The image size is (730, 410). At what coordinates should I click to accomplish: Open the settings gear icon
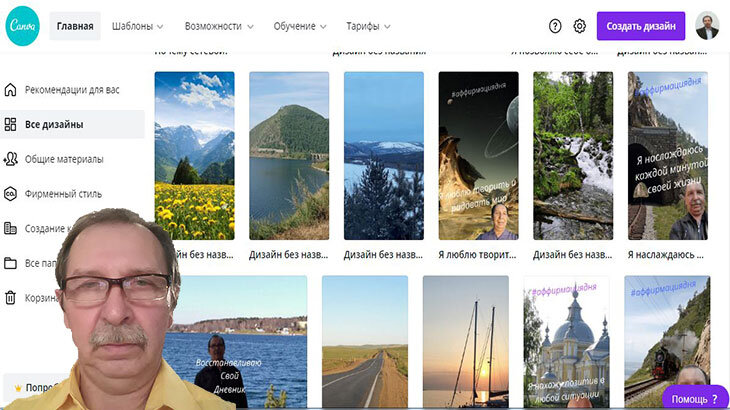(580, 26)
